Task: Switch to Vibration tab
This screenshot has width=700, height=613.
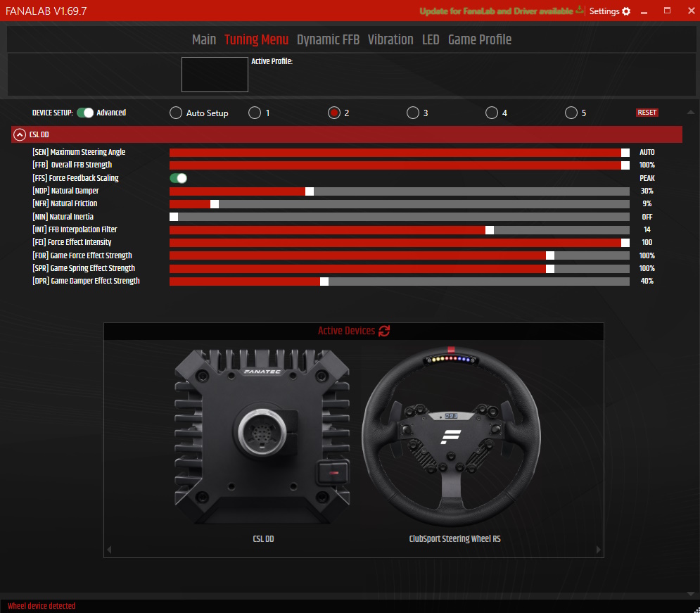Action: 390,39
